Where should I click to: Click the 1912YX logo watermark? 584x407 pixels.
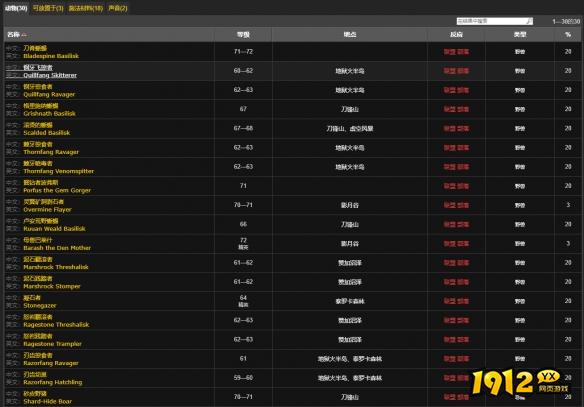(x=521, y=382)
